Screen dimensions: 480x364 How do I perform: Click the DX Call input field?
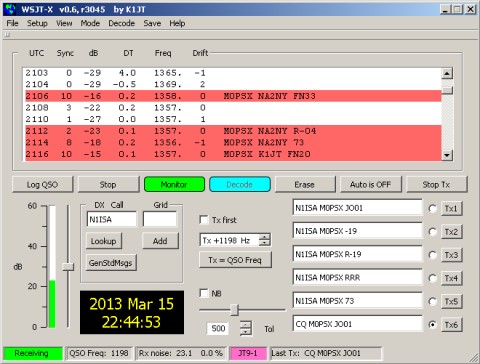111,219
